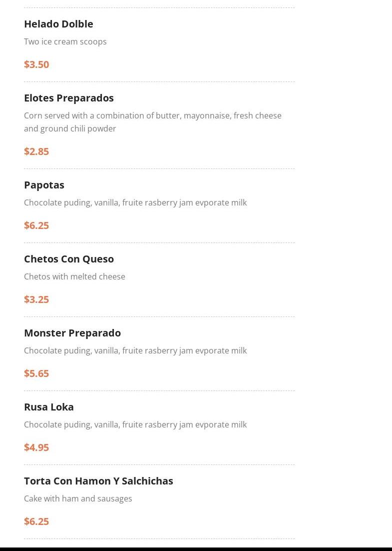
Task: Click the corn with butter and mayonnaise description
Action: 152,122
